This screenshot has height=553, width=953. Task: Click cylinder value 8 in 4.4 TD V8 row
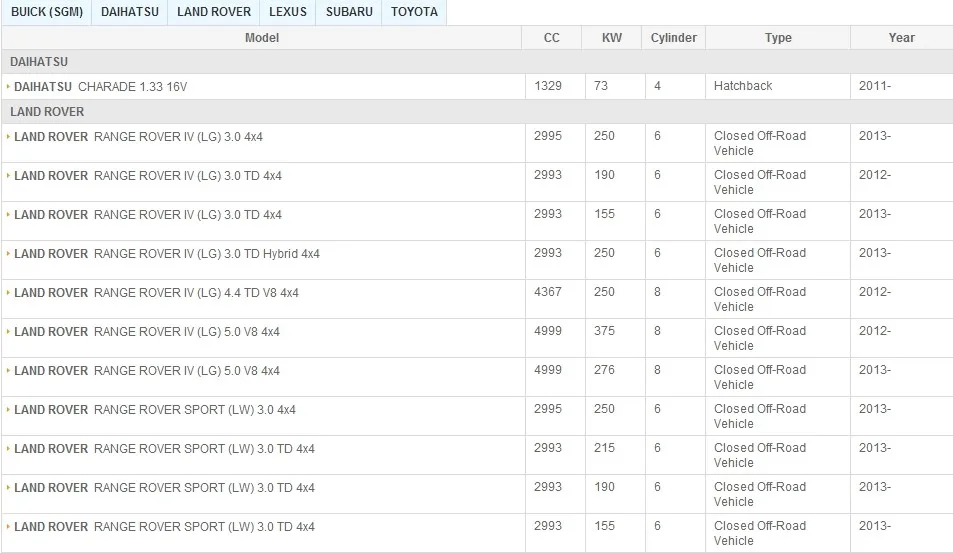point(657,292)
